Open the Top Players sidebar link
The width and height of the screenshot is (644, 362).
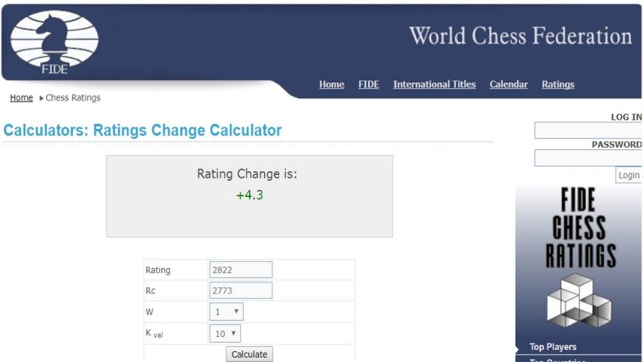553,347
